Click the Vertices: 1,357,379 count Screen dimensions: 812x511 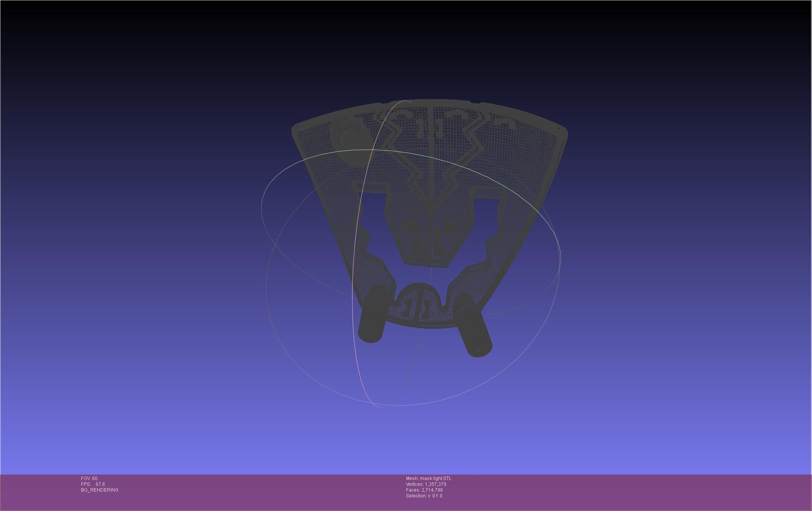click(426, 484)
